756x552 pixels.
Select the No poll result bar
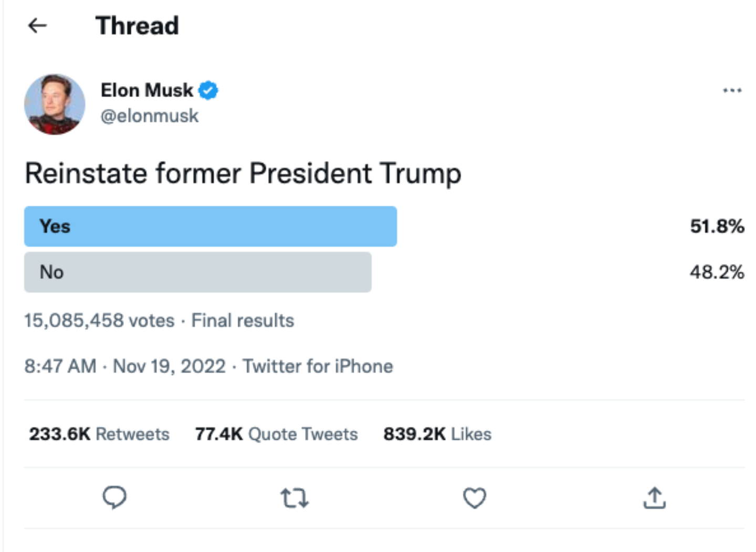(x=198, y=272)
